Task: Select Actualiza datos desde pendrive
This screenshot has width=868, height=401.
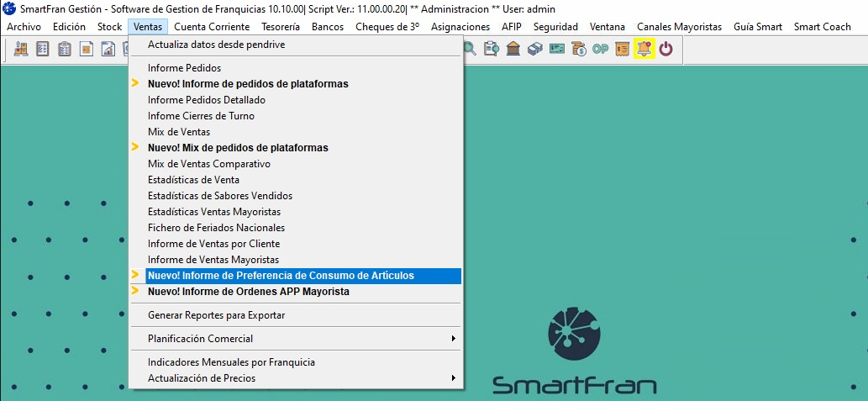Action: pos(296,45)
